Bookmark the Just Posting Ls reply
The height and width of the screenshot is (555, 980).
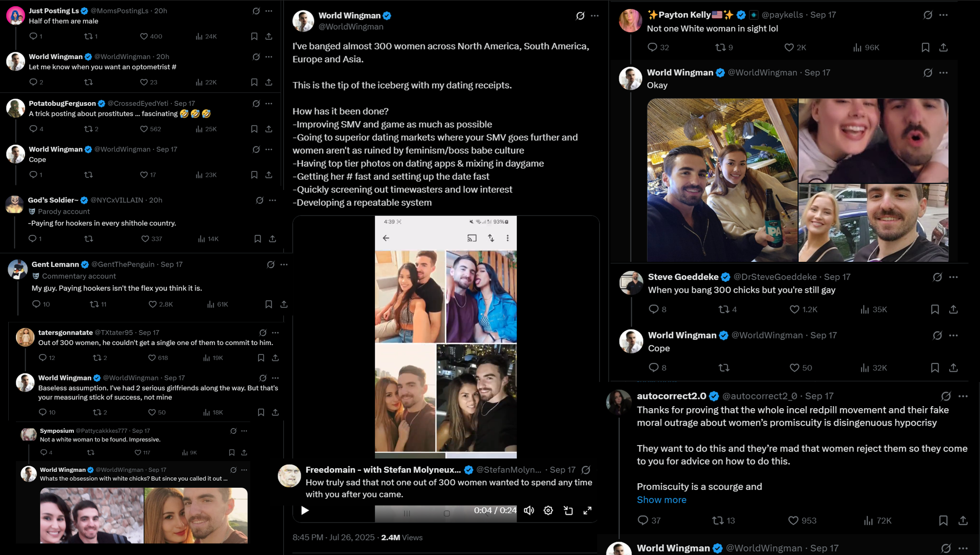(x=254, y=36)
